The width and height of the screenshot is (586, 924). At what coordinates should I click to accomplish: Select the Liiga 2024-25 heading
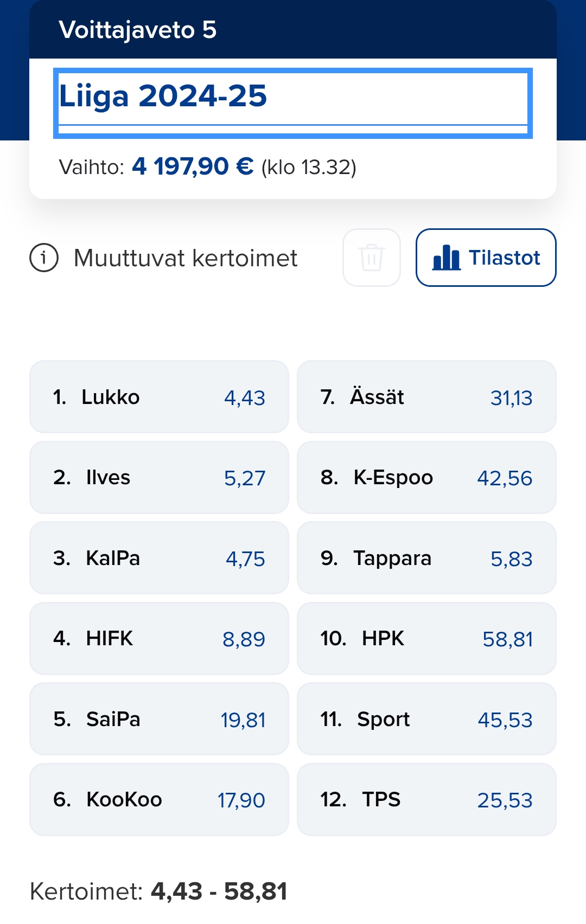pyautogui.click(x=163, y=97)
